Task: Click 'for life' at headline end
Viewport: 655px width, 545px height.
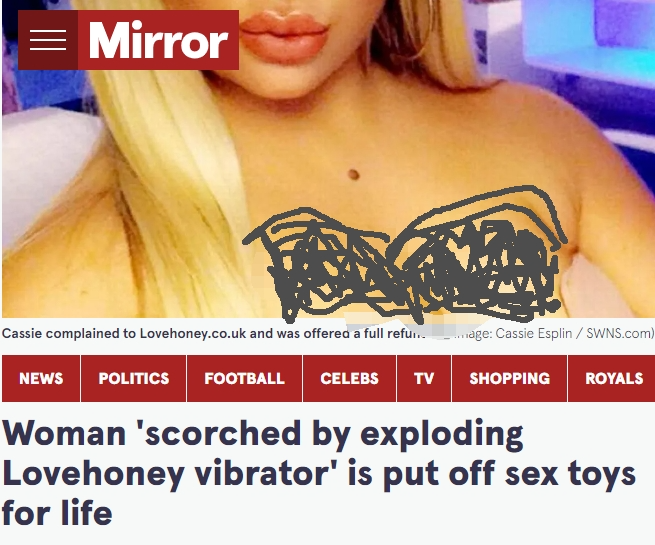Action: point(57,513)
